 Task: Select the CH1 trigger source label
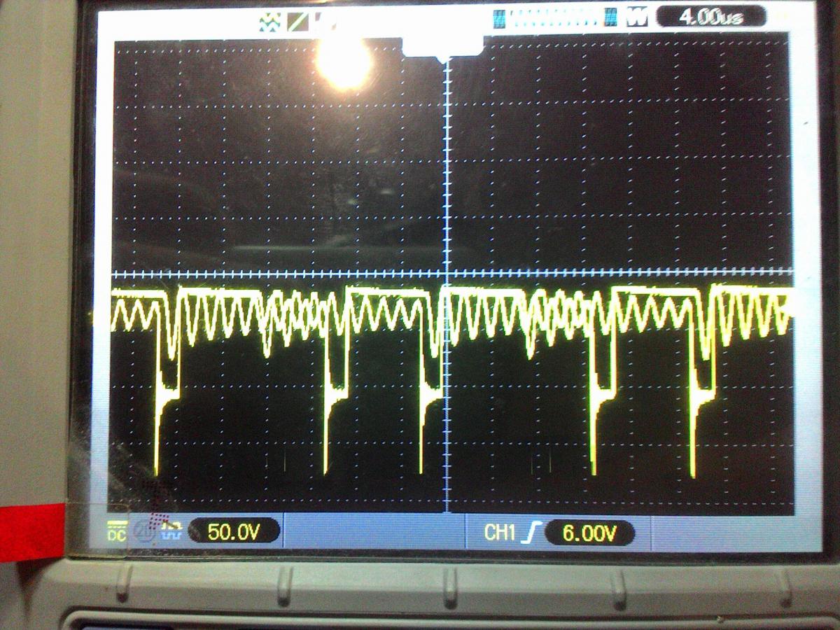[500, 533]
